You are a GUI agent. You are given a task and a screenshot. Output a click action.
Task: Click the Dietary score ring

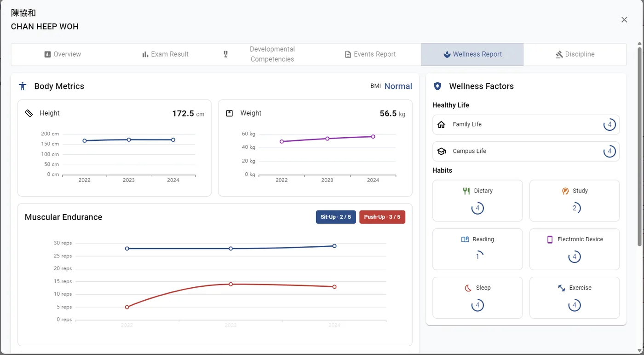(477, 209)
